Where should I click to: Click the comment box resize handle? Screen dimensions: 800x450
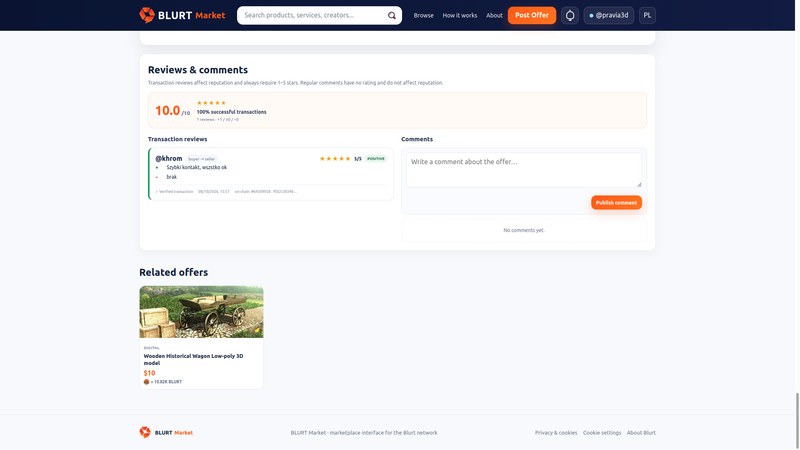(639, 184)
